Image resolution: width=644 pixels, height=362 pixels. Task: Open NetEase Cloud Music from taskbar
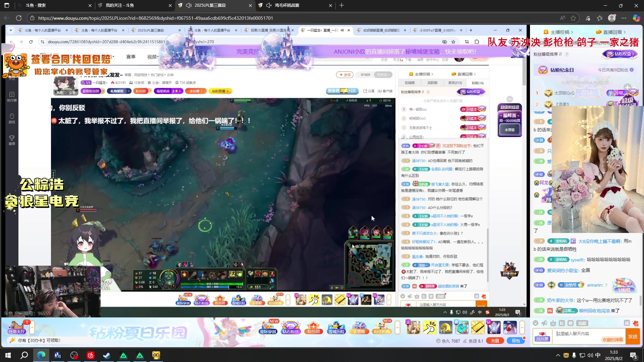tap(91, 355)
